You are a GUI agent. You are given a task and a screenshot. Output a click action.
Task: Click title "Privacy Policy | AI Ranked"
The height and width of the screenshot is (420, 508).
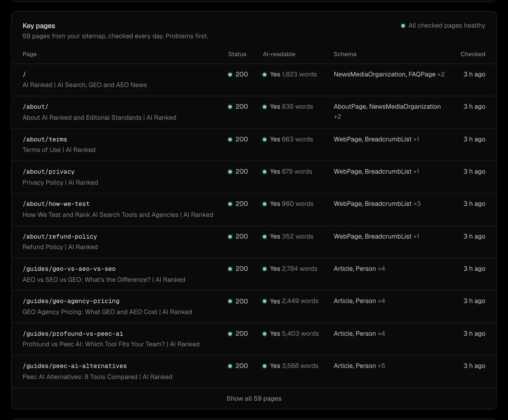point(60,182)
